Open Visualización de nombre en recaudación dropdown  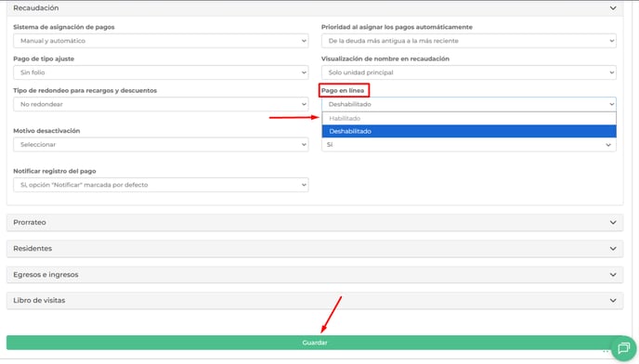(469, 72)
